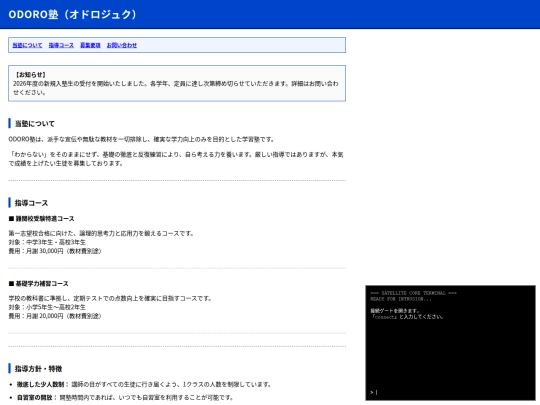Click the 指導方針・特徴 section heading

click(38, 368)
